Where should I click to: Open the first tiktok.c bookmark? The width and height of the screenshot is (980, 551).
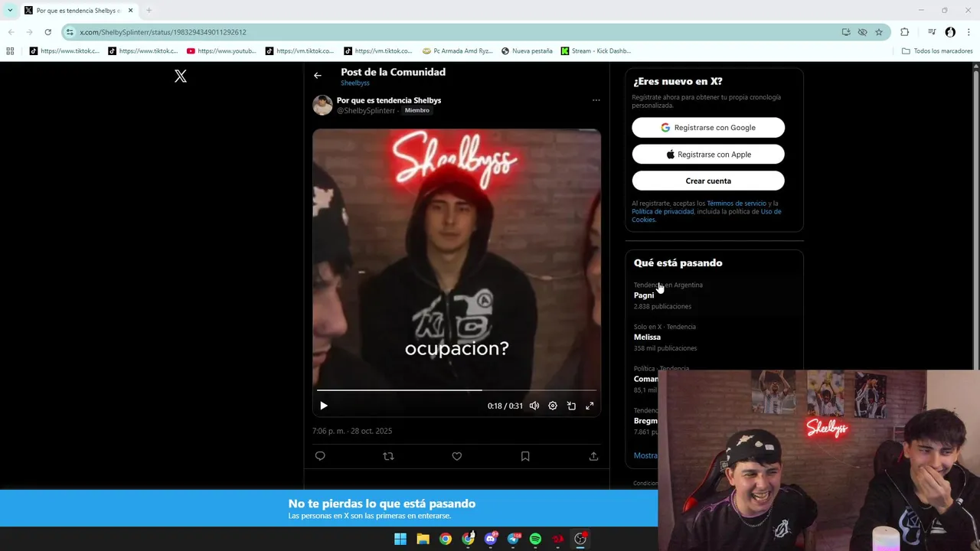pos(65,51)
